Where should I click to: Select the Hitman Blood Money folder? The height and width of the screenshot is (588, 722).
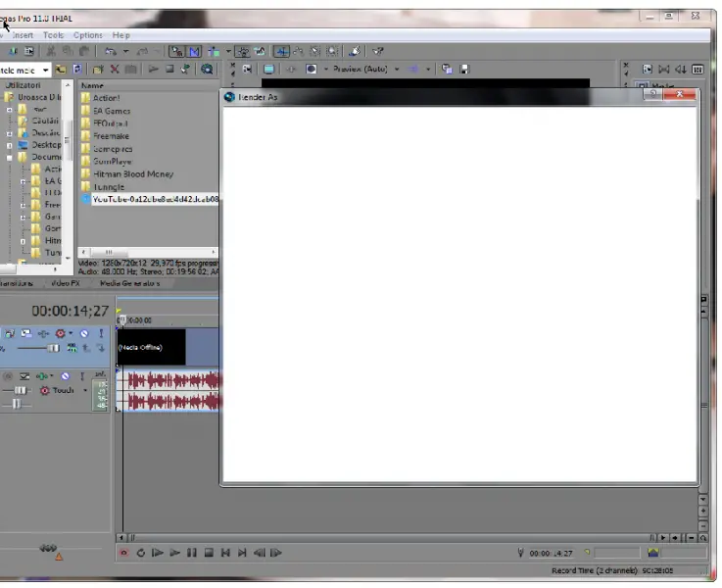[133, 174]
